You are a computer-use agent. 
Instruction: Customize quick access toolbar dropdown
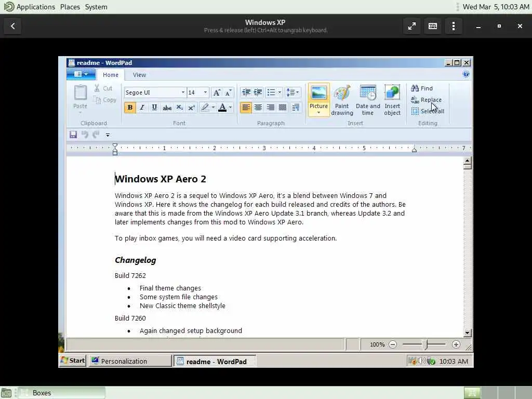(108, 135)
